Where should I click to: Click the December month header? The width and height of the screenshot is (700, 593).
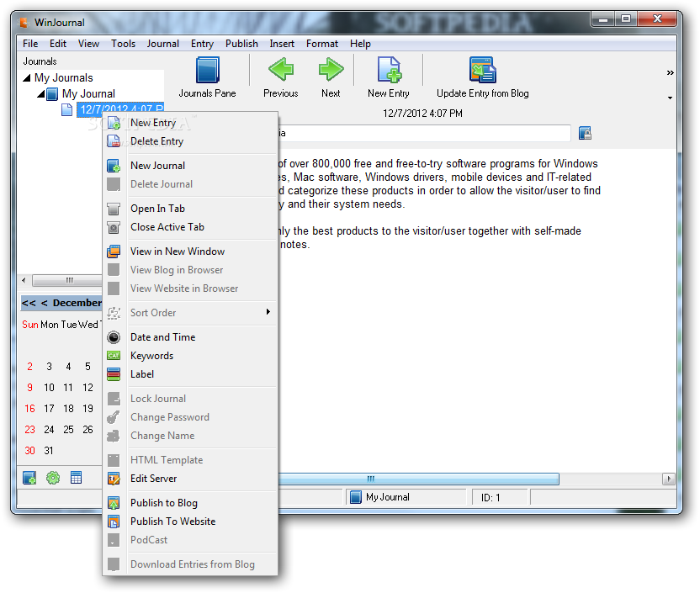(x=77, y=303)
